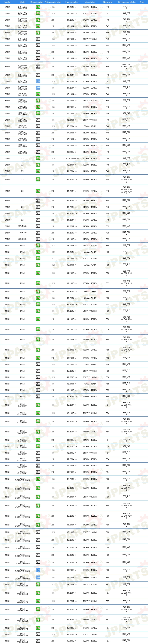Select the '10.2014 ->' production date cell
Screen dimensions: 148x644
coord(72,126)
